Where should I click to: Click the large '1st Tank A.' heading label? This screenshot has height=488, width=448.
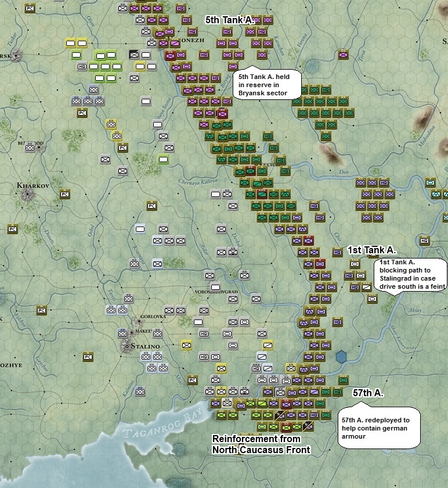[372, 250]
